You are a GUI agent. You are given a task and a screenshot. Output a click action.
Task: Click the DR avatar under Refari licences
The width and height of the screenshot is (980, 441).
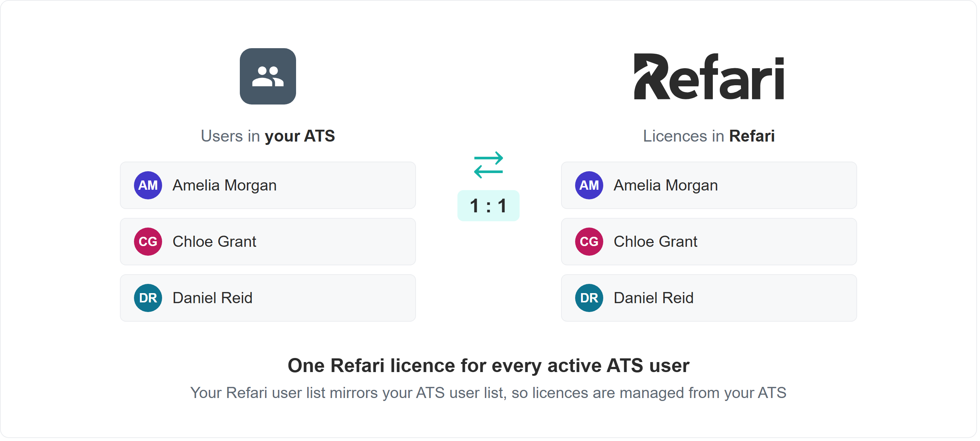tap(589, 298)
